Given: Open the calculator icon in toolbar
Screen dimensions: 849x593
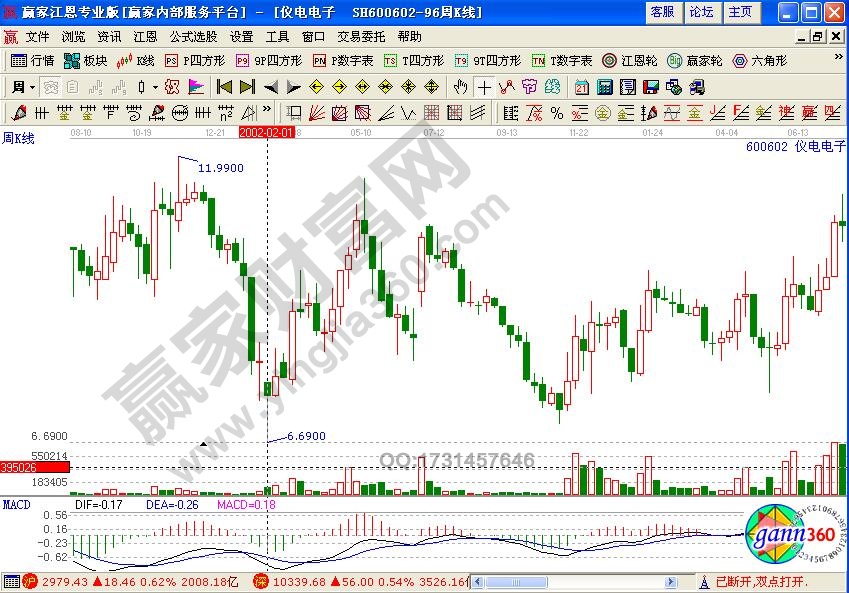Looking at the screenshot, I should click(604, 86).
